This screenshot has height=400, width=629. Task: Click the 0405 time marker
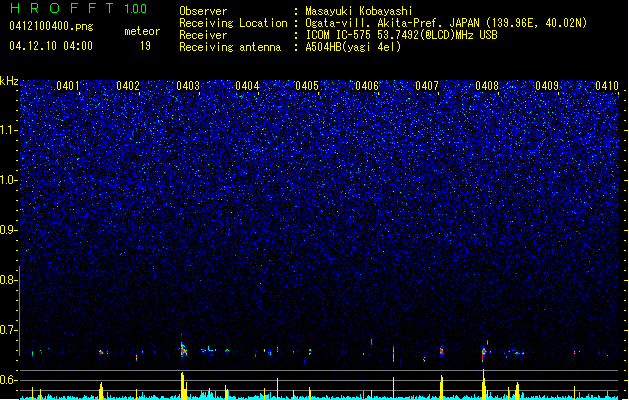pos(307,86)
